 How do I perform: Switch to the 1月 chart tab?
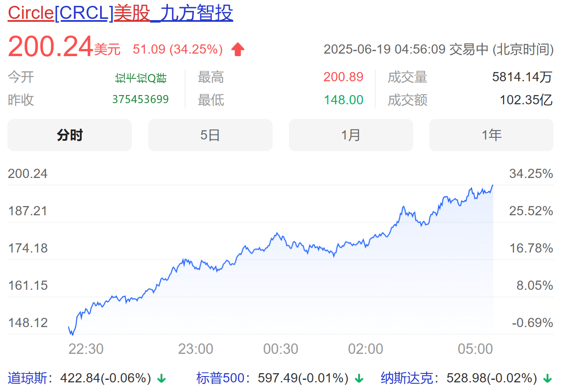[351, 135]
